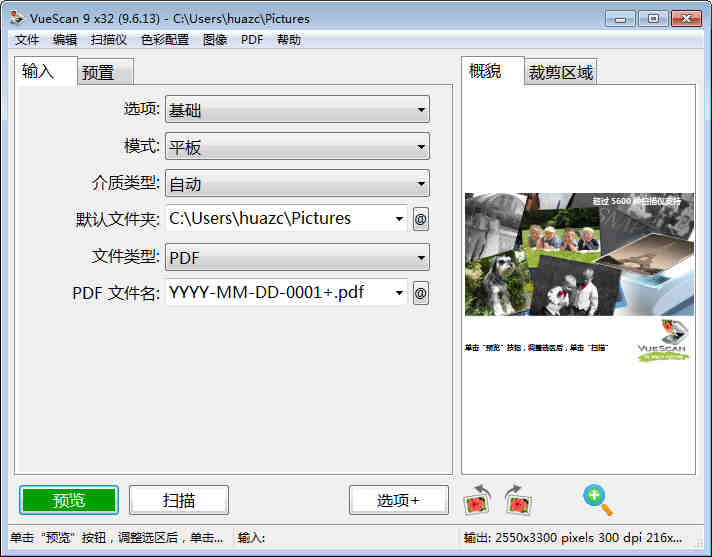Close the VueScan window
The width and height of the screenshot is (712, 557).
click(686, 19)
